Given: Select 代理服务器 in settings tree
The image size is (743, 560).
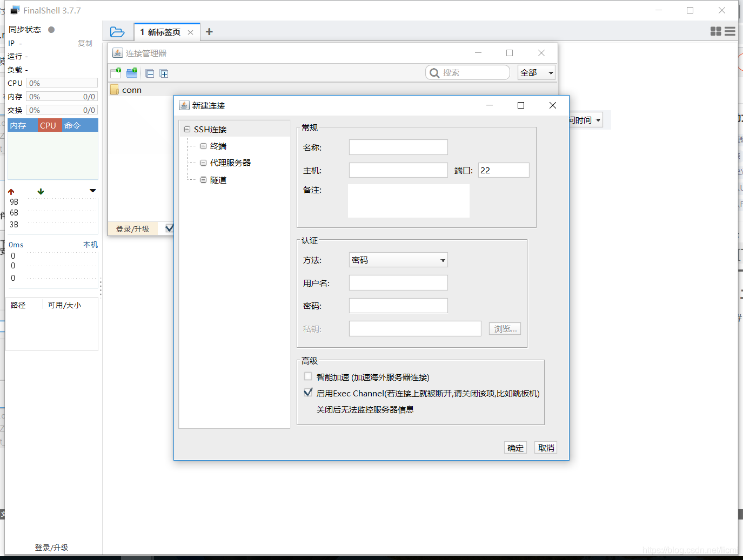Looking at the screenshot, I should [x=230, y=163].
